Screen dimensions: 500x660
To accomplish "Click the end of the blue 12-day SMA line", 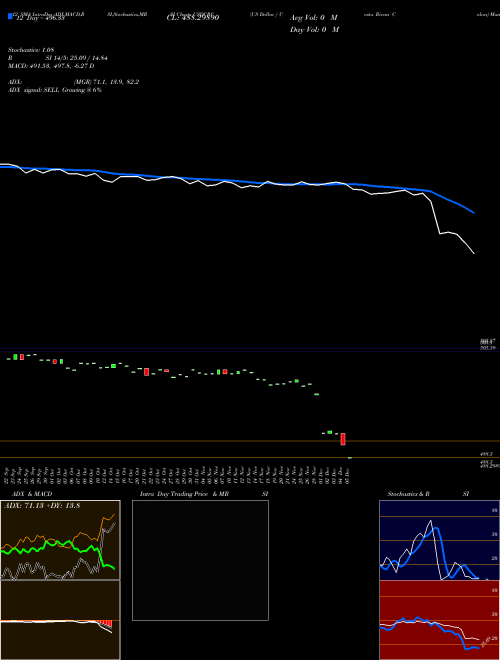I will [x=474, y=213].
